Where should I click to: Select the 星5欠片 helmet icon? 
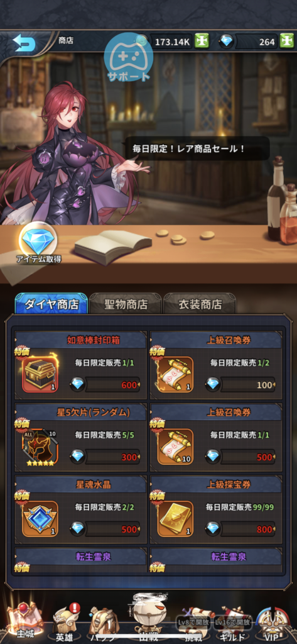pos(40,447)
